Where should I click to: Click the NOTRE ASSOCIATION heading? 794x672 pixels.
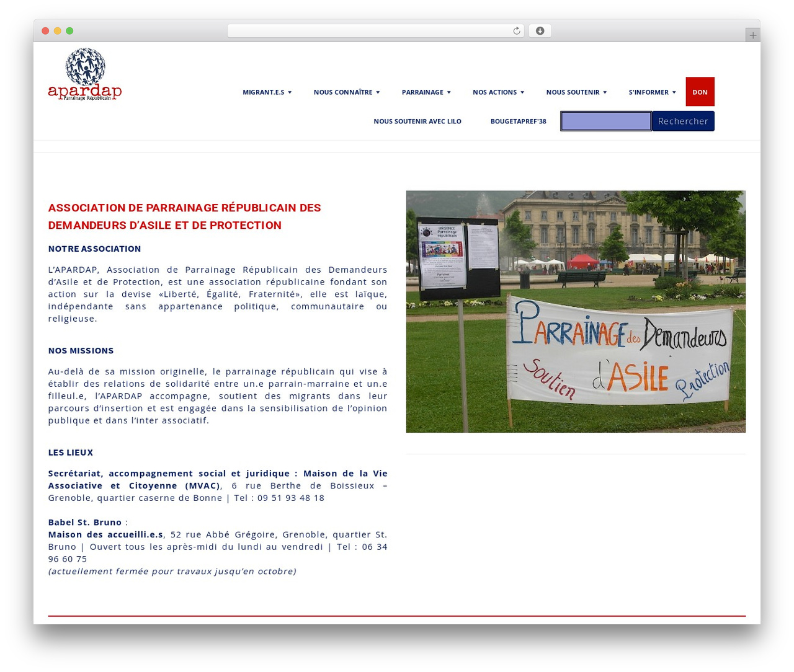(x=94, y=249)
